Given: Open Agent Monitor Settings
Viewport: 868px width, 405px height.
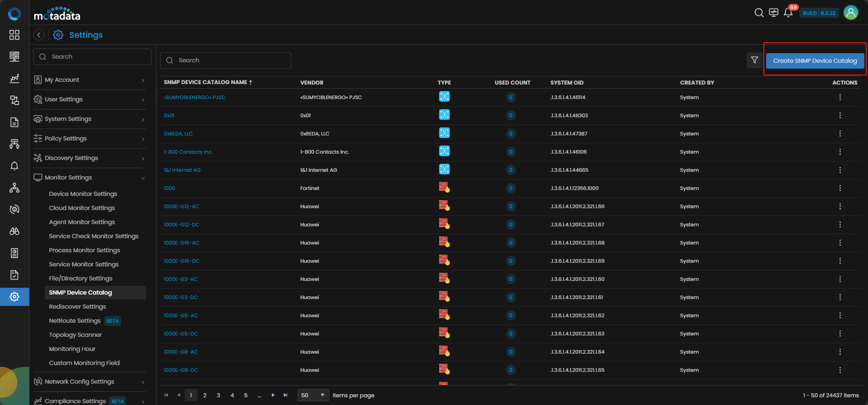Looking at the screenshot, I should point(82,222).
